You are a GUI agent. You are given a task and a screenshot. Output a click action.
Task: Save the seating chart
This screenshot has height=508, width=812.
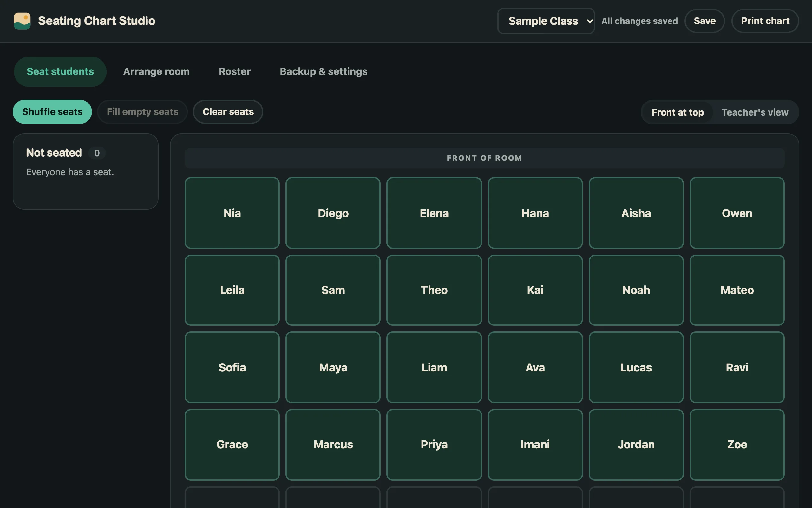click(x=704, y=21)
